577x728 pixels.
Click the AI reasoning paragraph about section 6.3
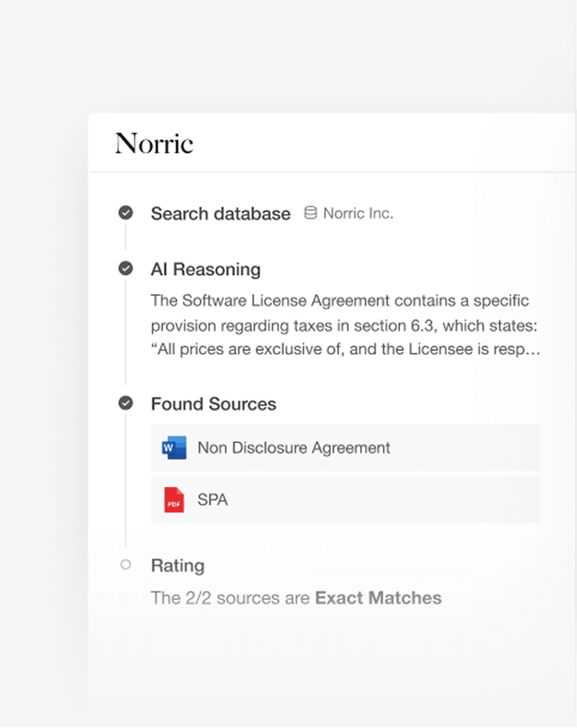346,325
